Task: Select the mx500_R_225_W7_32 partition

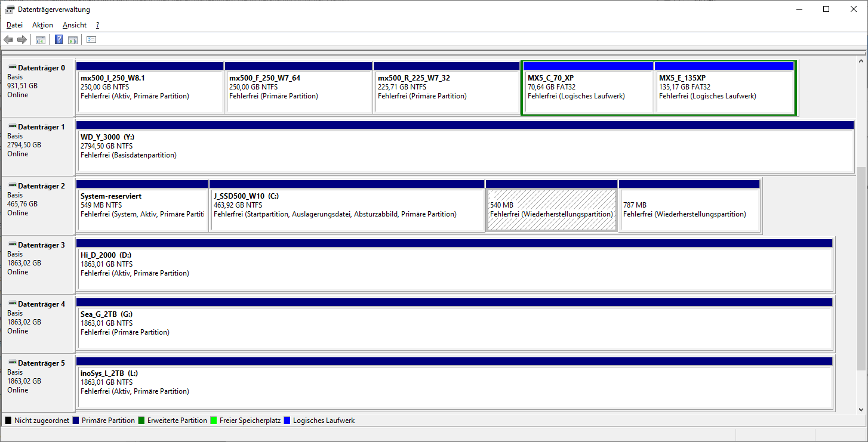Action: 447,87
